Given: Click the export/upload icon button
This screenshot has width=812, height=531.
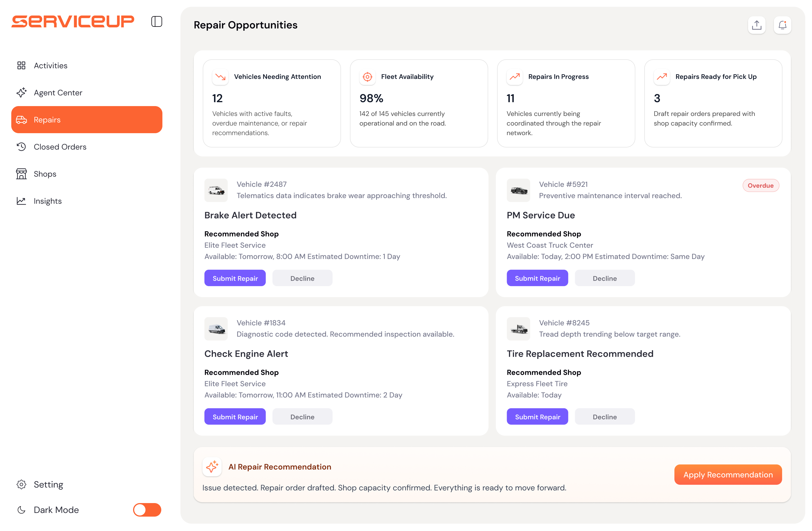Looking at the screenshot, I should (757, 25).
